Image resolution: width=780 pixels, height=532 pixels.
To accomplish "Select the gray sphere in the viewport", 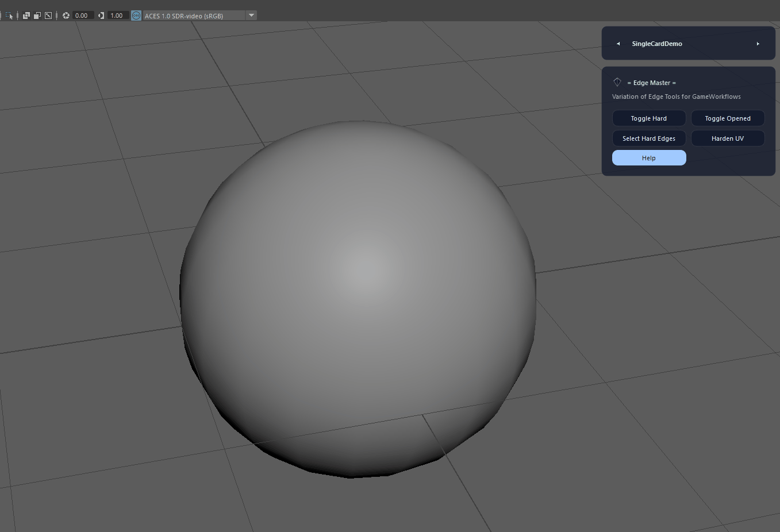I will pos(358,299).
